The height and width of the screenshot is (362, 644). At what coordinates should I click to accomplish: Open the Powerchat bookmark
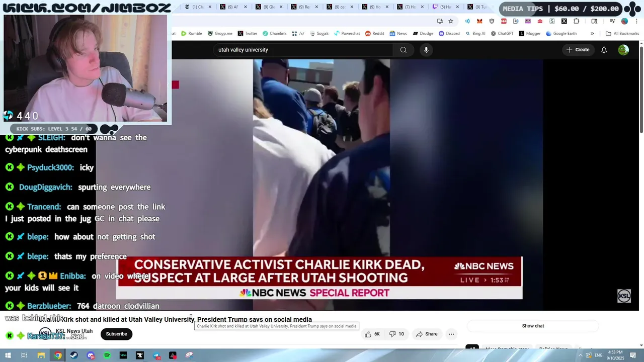pyautogui.click(x=347, y=34)
